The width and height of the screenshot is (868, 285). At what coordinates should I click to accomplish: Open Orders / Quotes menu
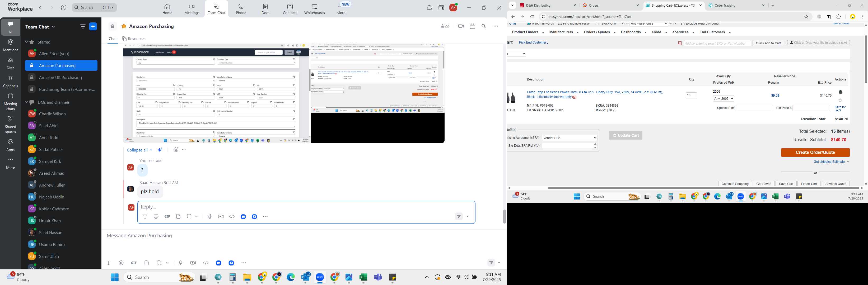pos(600,32)
